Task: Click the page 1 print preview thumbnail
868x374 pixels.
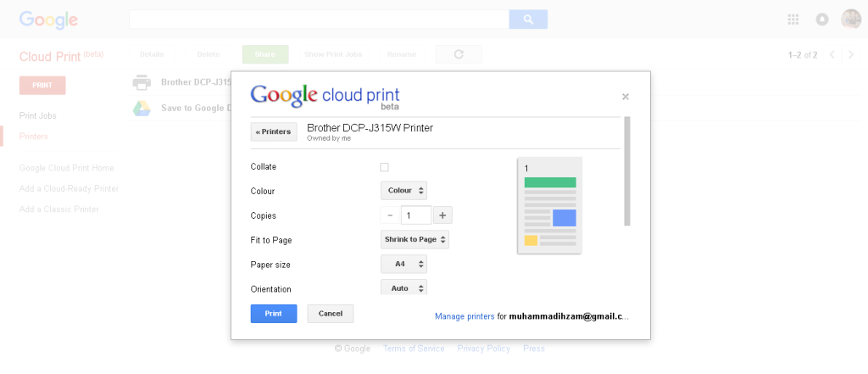Action: tap(549, 205)
